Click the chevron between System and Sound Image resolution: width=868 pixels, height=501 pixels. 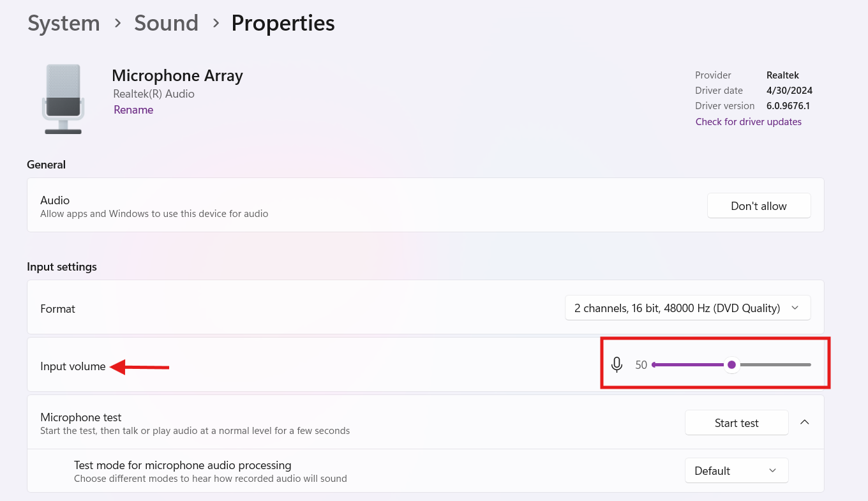click(x=117, y=23)
